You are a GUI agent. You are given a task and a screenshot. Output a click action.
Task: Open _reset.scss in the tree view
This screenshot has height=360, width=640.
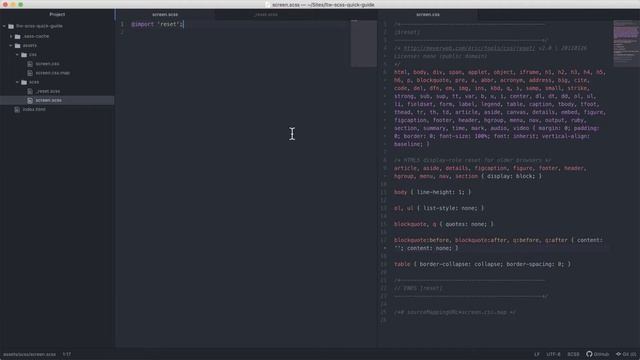click(x=48, y=91)
